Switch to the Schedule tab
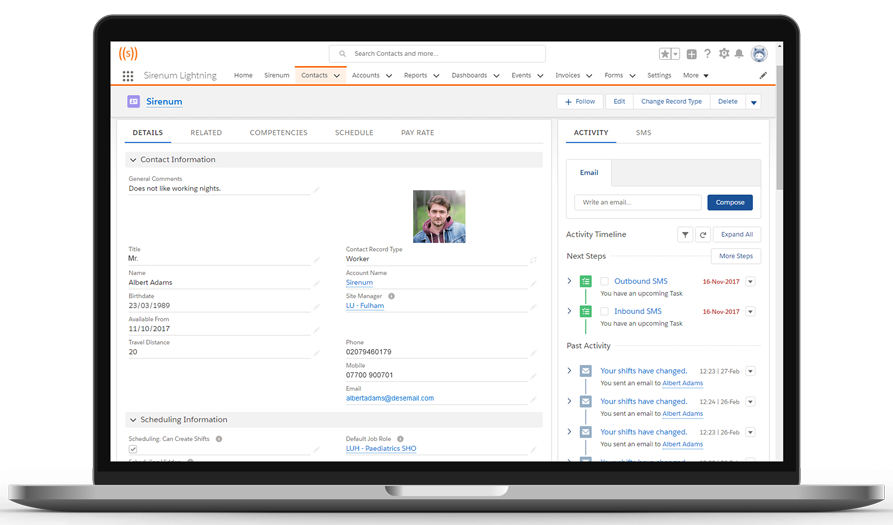 point(354,133)
